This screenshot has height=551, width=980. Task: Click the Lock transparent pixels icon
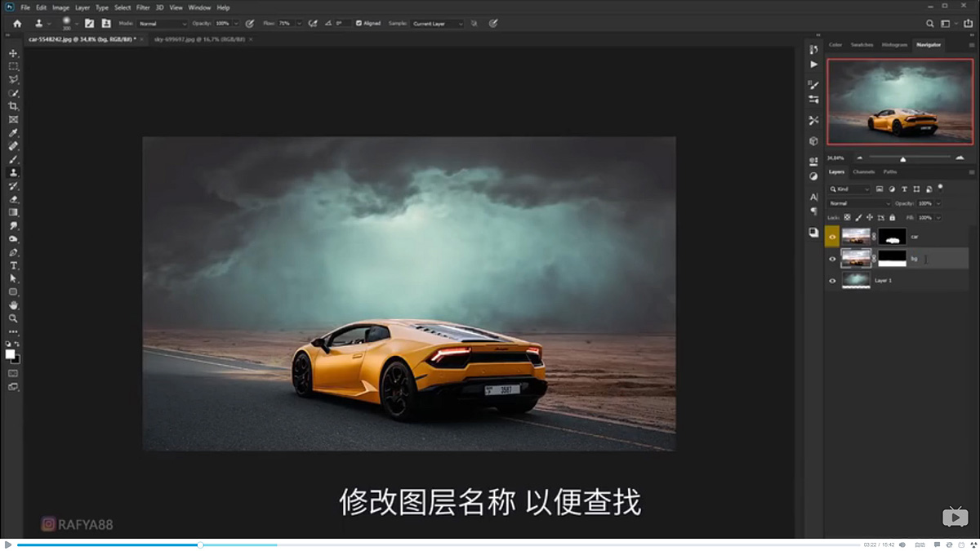[x=847, y=217]
